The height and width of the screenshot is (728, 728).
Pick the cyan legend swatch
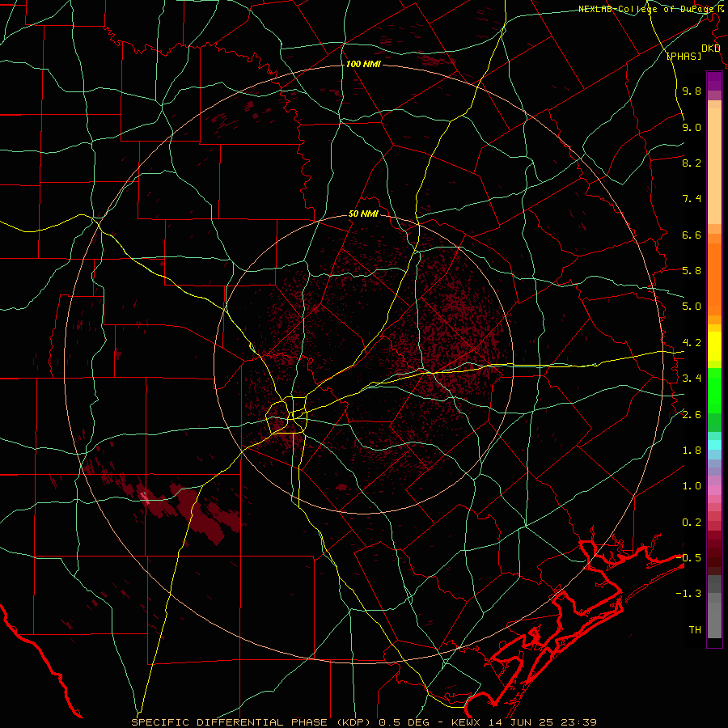[714, 445]
